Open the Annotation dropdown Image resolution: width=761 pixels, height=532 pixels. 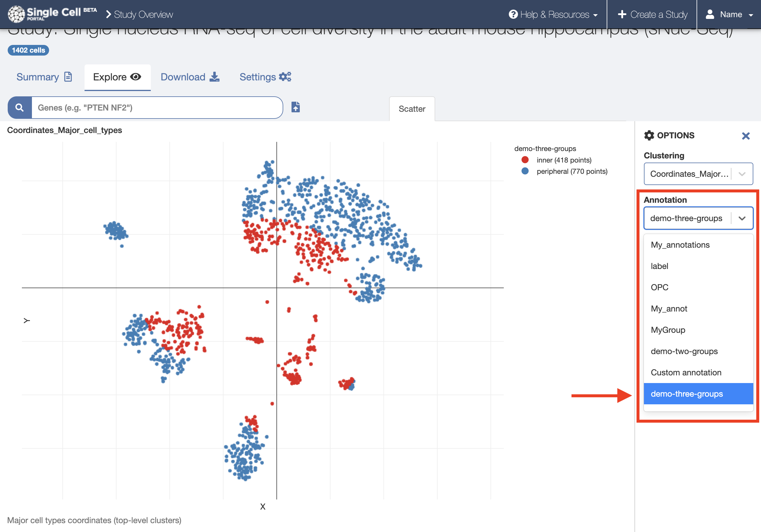pos(698,218)
